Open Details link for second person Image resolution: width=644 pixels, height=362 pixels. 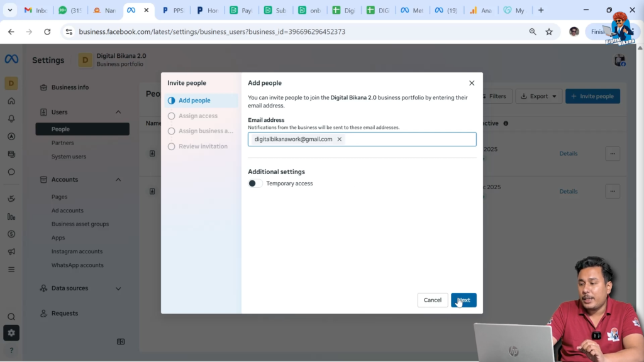click(x=569, y=191)
